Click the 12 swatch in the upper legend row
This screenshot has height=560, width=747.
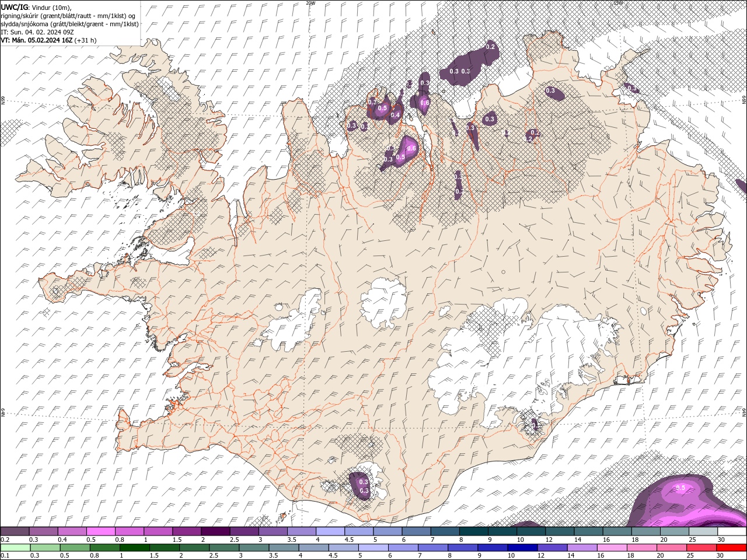[x=560, y=531]
